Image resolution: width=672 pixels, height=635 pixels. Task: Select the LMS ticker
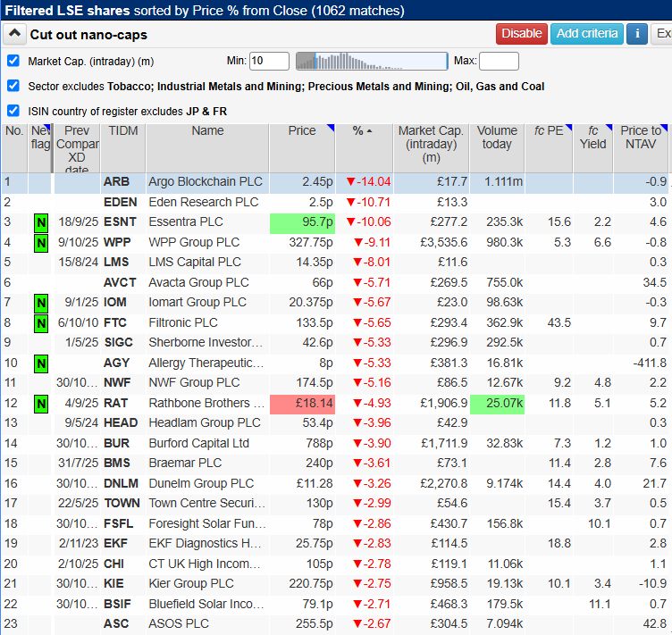[116, 262]
